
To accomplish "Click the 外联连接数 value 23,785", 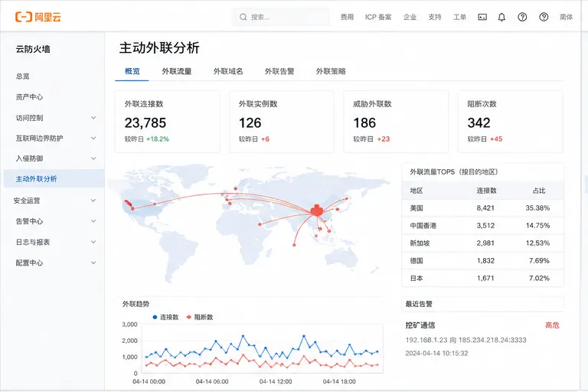I will click(145, 122).
